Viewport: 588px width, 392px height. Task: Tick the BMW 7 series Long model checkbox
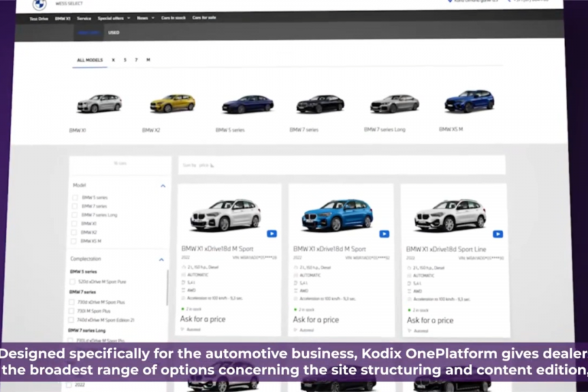[x=74, y=215]
